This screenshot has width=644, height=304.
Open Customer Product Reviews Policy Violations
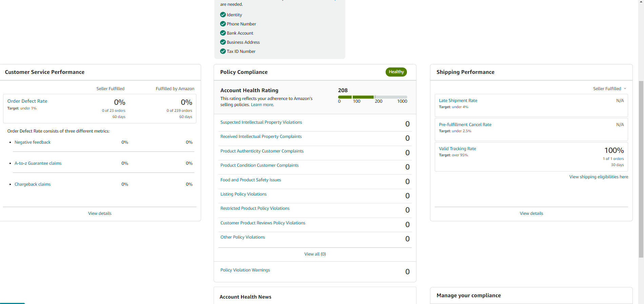click(263, 223)
